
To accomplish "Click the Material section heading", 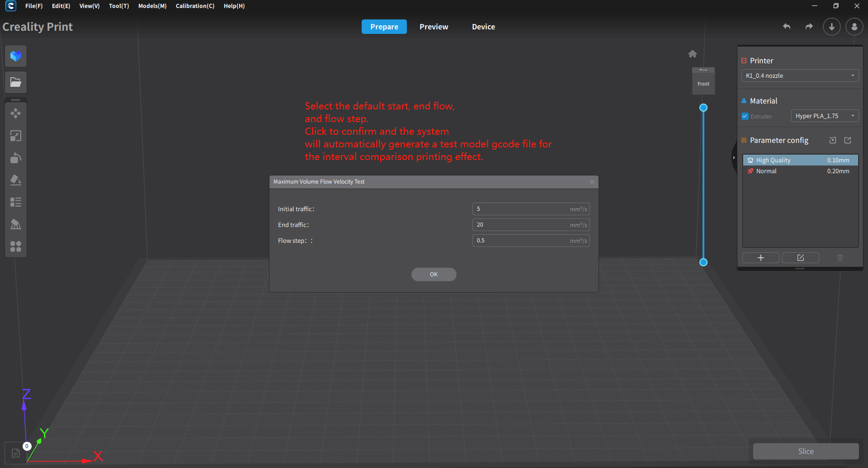I will point(764,101).
